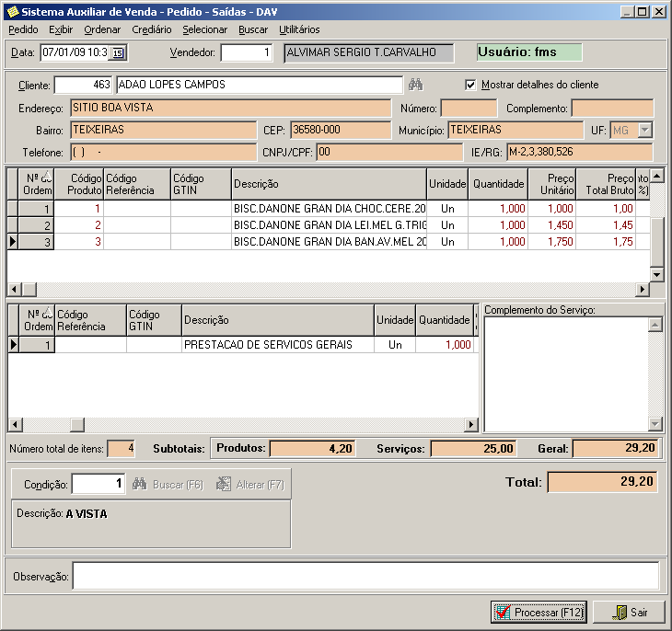Click the Condição code field
Image resolution: width=672 pixels, height=631 pixels.
pyautogui.click(x=98, y=484)
